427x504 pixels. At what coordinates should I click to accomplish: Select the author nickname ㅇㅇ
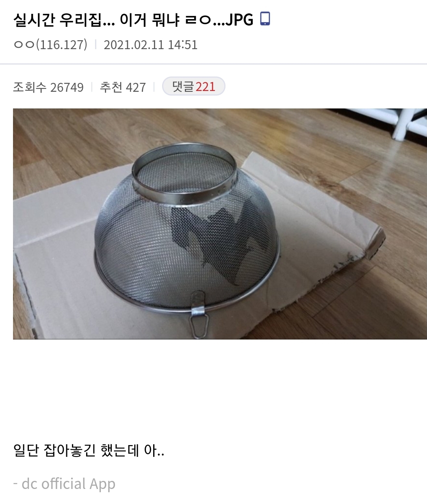point(24,45)
